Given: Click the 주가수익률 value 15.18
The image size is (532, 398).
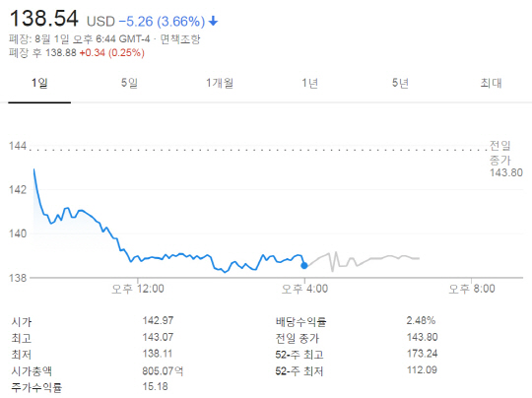Looking at the screenshot, I should (x=155, y=386).
